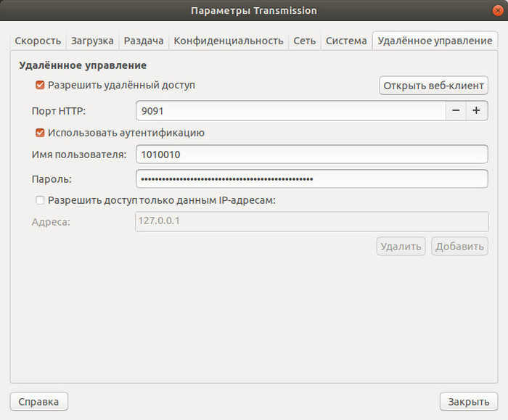The width and height of the screenshot is (508, 420).
Task: Open the Загрузка tab
Action: [92, 41]
